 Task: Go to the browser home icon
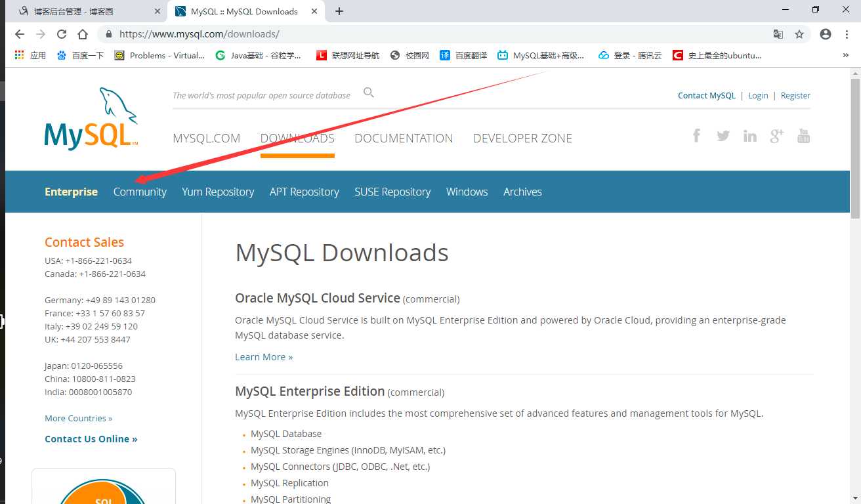82,34
